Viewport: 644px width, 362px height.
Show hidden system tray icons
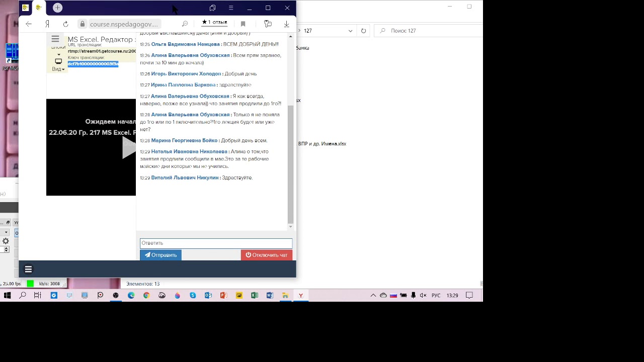(373, 296)
